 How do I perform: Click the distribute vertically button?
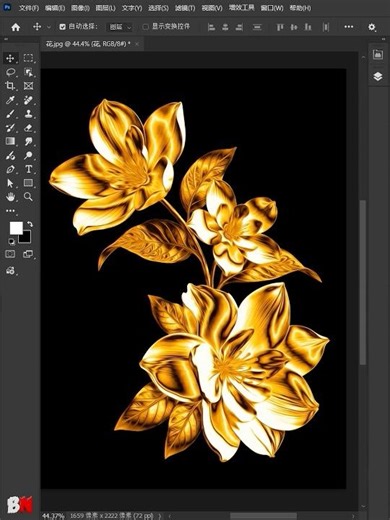tap(257, 27)
